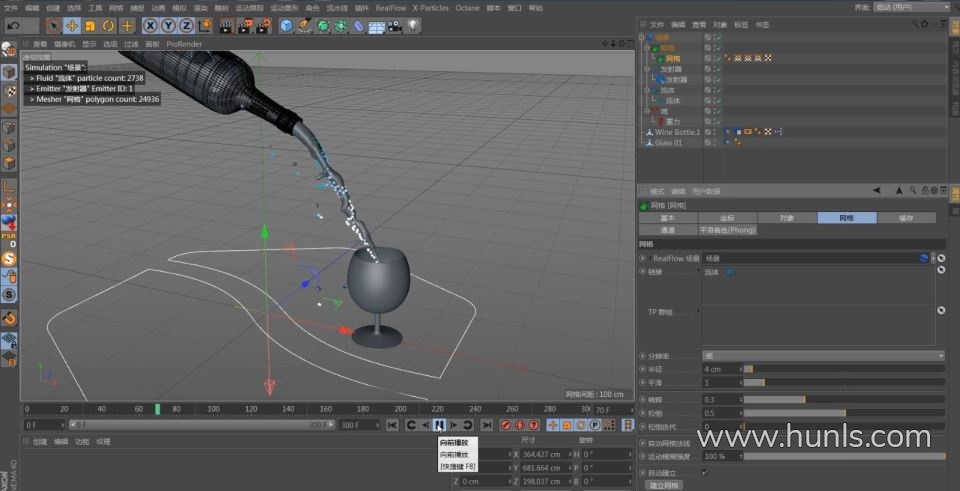The height and width of the screenshot is (491, 960).
Task: Click the undo arrow in the toolbar
Action: tap(15, 25)
